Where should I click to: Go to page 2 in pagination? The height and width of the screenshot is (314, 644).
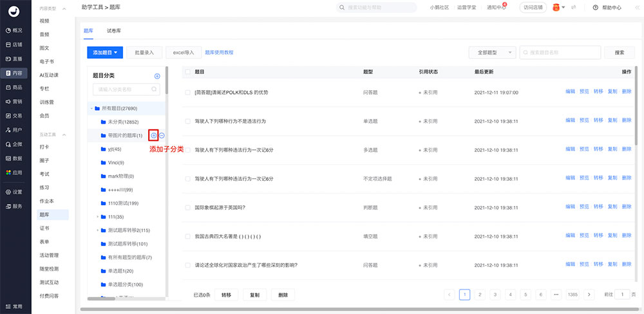click(x=479, y=294)
